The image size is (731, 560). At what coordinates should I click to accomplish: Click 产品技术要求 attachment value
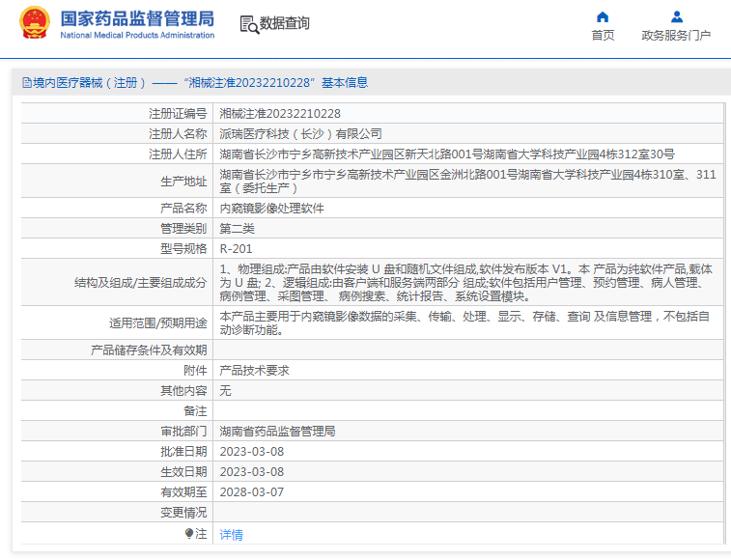(x=255, y=370)
